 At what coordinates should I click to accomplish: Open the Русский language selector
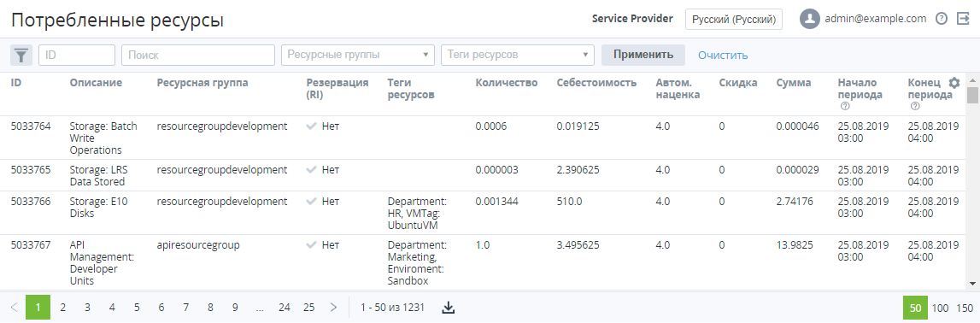pyautogui.click(x=734, y=19)
